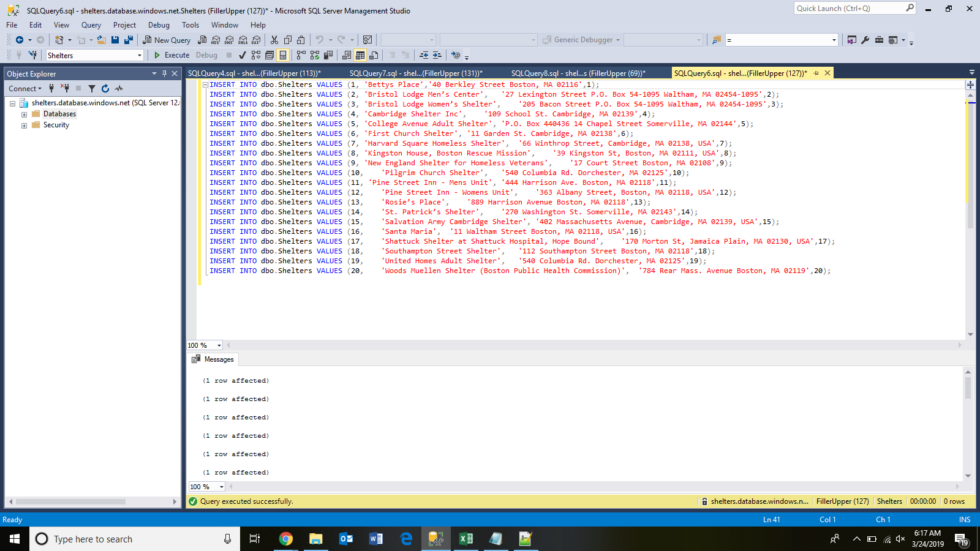This screenshot has width=980, height=551.
Task: Click the Navigate Backward arrow icon
Action: [x=20, y=40]
